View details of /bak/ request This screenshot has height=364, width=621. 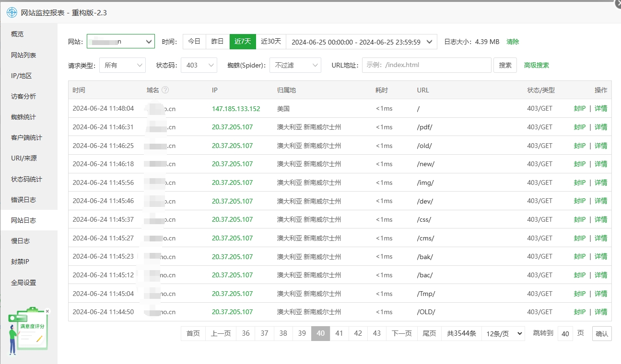601,257
